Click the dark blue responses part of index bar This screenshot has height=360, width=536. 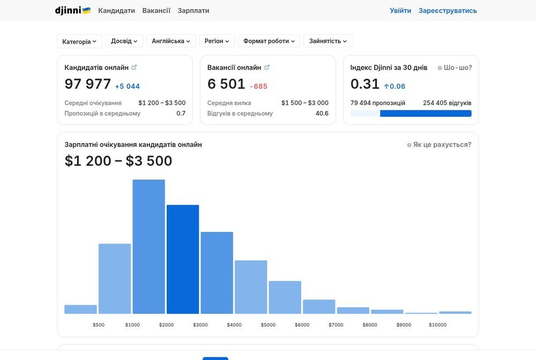pyautogui.click(x=426, y=114)
